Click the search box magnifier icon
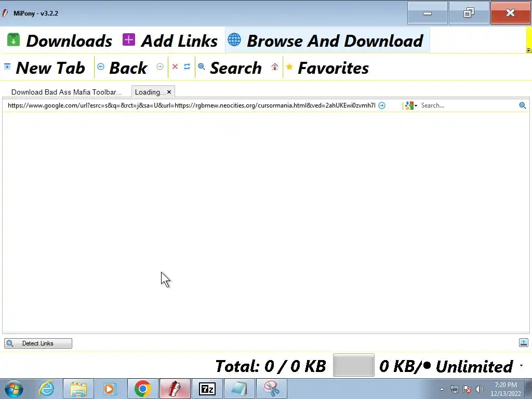 tap(523, 105)
